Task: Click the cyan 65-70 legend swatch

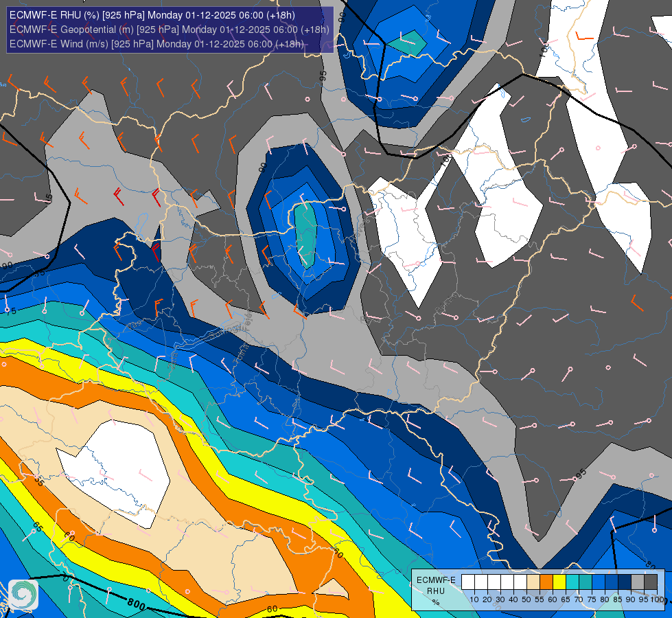Action: pos(572,582)
